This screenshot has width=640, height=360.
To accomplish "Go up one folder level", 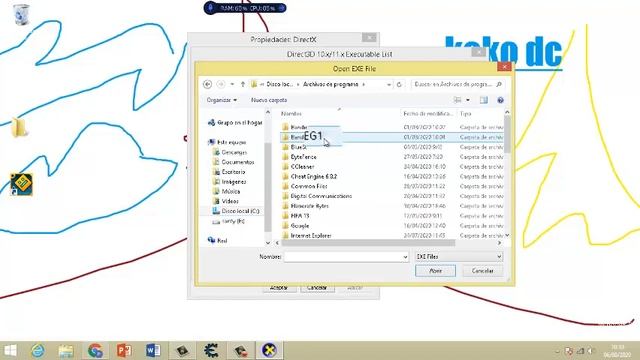I will click(243, 84).
